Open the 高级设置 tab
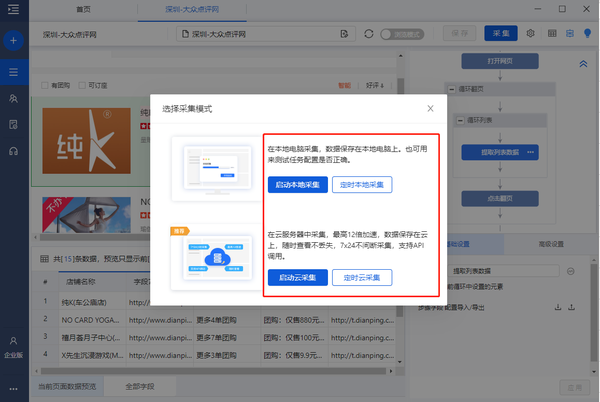 pos(551,244)
